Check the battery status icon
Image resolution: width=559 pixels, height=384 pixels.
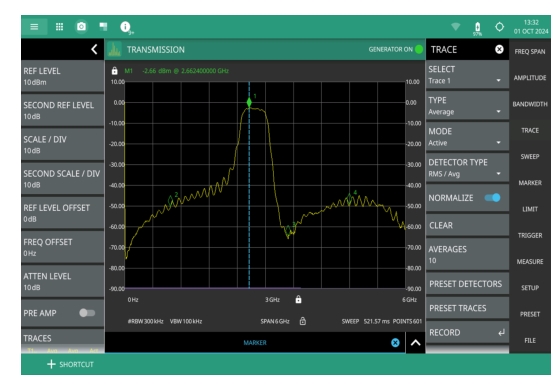pyautogui.click(x=477, y=28)
